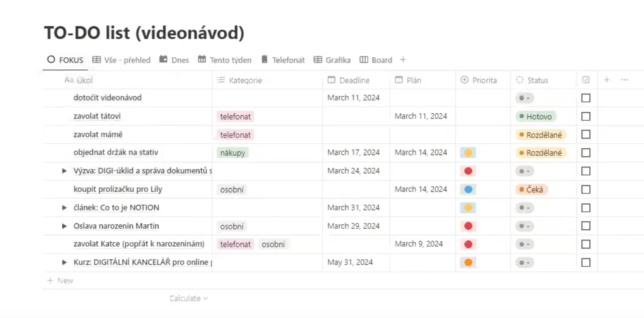The height and width of the screenshot is (318, 644).
Task: Check the box for dotočit videonávod
Action: (586, 98)
